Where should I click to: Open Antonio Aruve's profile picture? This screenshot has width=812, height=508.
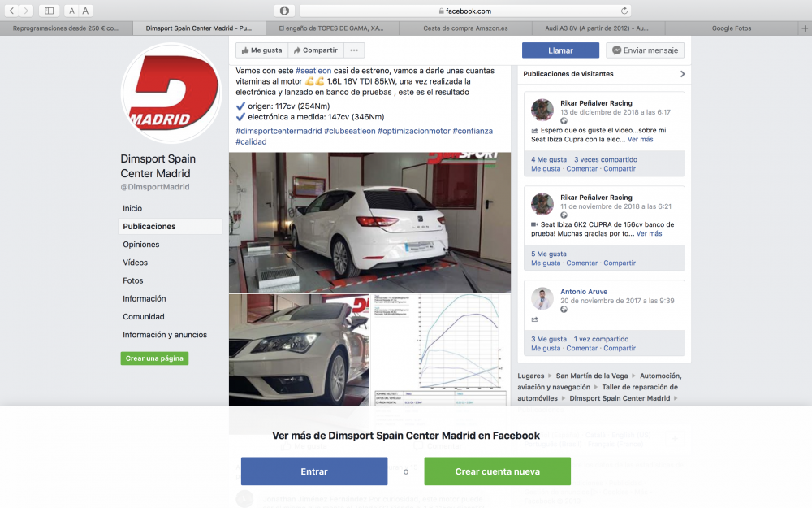pos(542,298)
